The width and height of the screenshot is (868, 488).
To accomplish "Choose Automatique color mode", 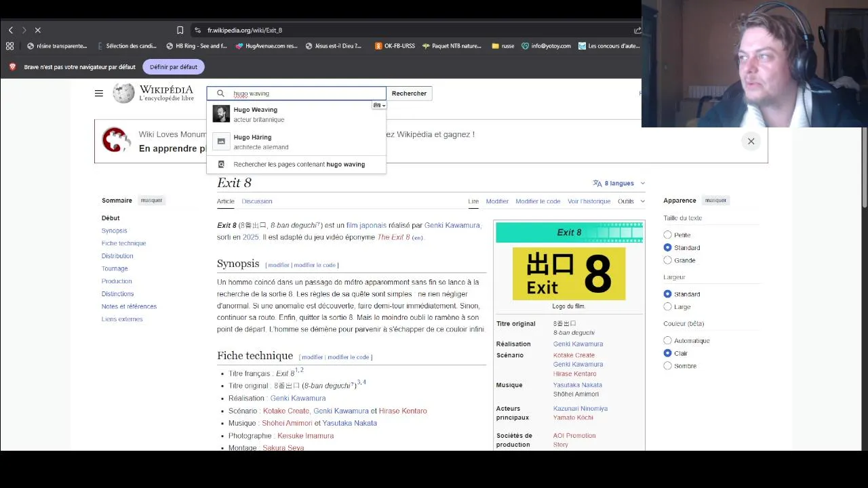I will point(668,341).
